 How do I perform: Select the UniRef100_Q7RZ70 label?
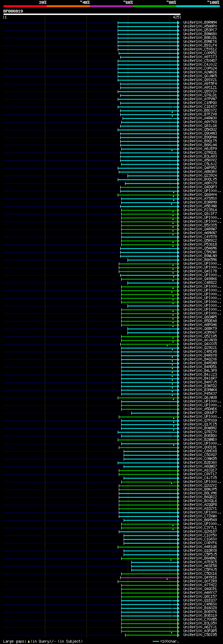(x=200, y=432)
